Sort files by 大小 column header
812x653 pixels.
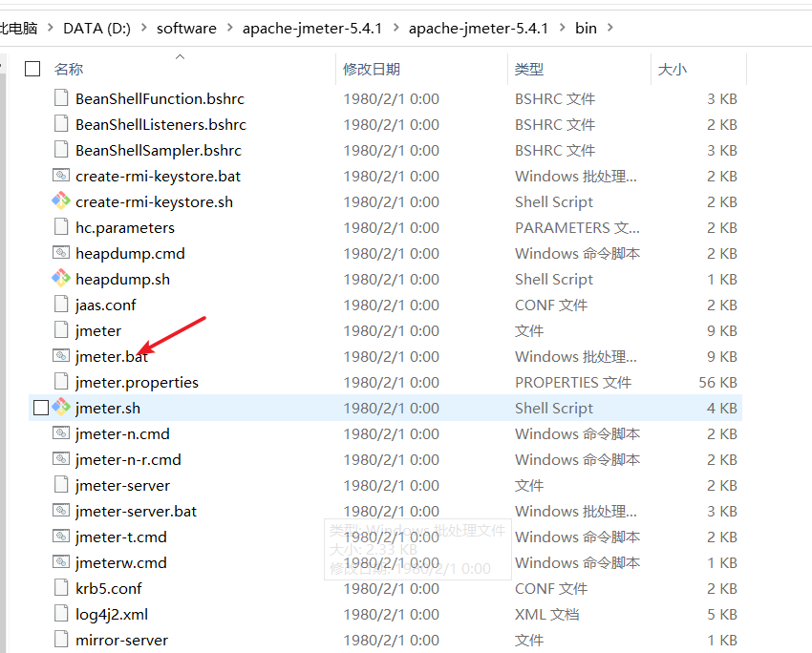(673, 69)
